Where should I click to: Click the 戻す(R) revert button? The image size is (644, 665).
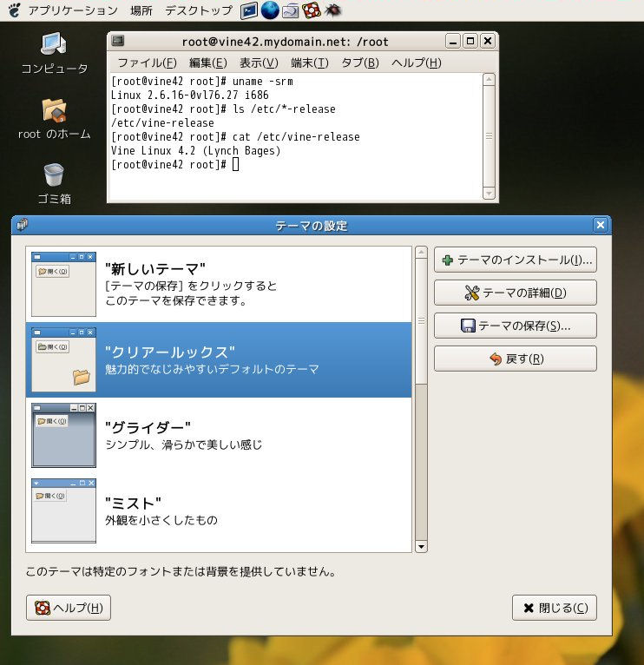(x=516, y=359)
